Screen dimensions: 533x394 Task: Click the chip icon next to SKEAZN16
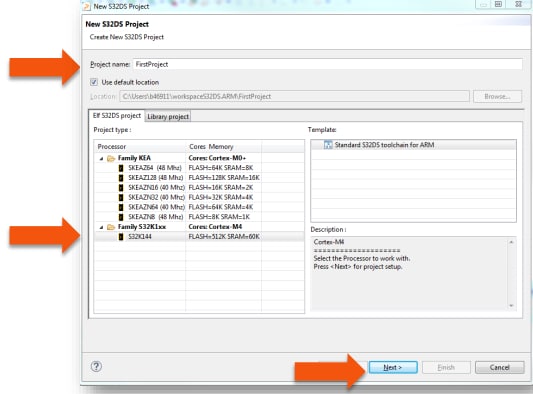pyautogui.click(x=121, y=188)
